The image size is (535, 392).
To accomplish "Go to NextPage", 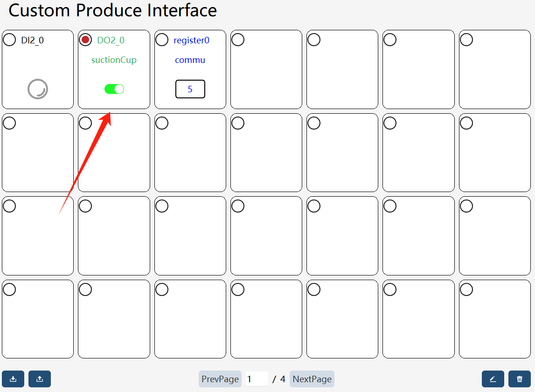I will tap(312, 378).
